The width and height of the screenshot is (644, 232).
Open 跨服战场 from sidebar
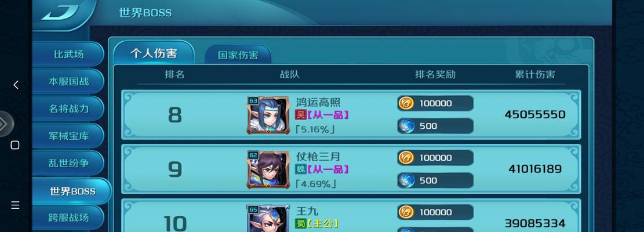click(x=68, y=217)
